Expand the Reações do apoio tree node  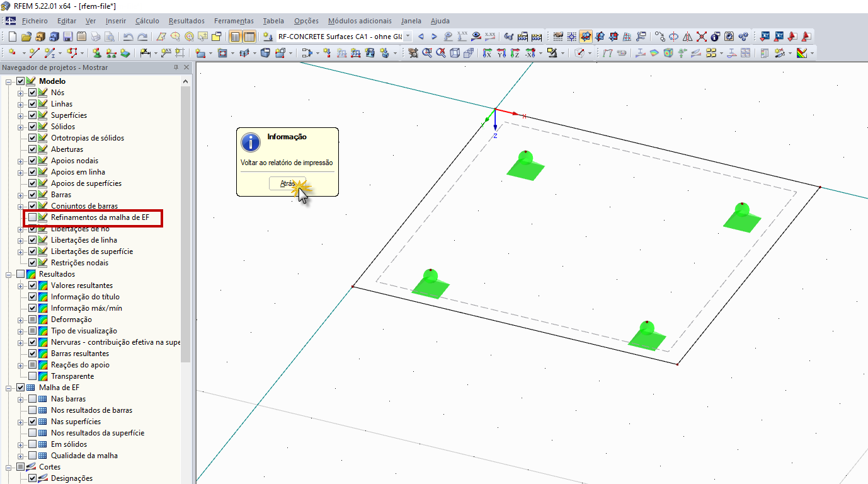pos(21,365)
